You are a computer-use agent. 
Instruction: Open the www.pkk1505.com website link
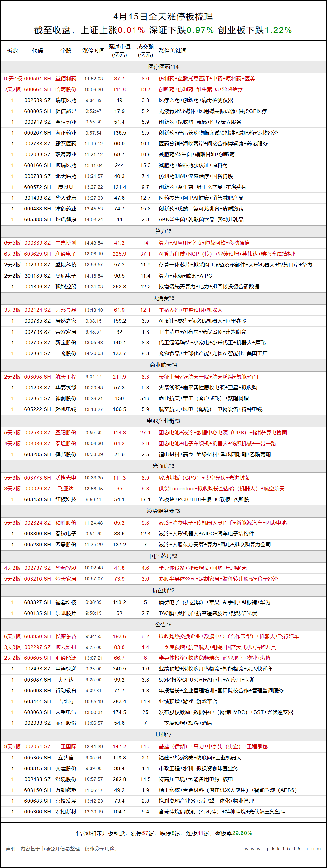point(283,849)
